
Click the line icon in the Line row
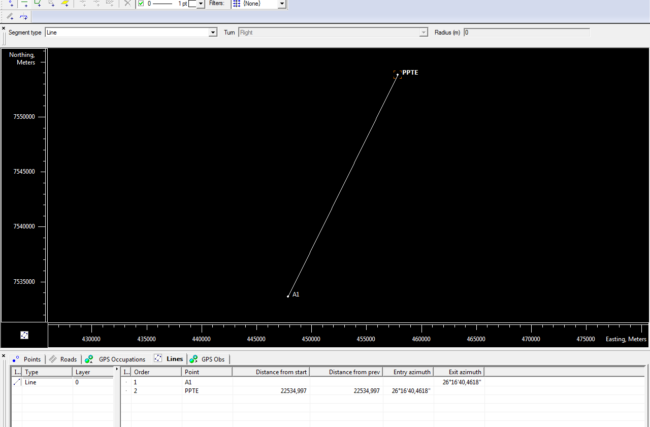(x=17, y=382)
